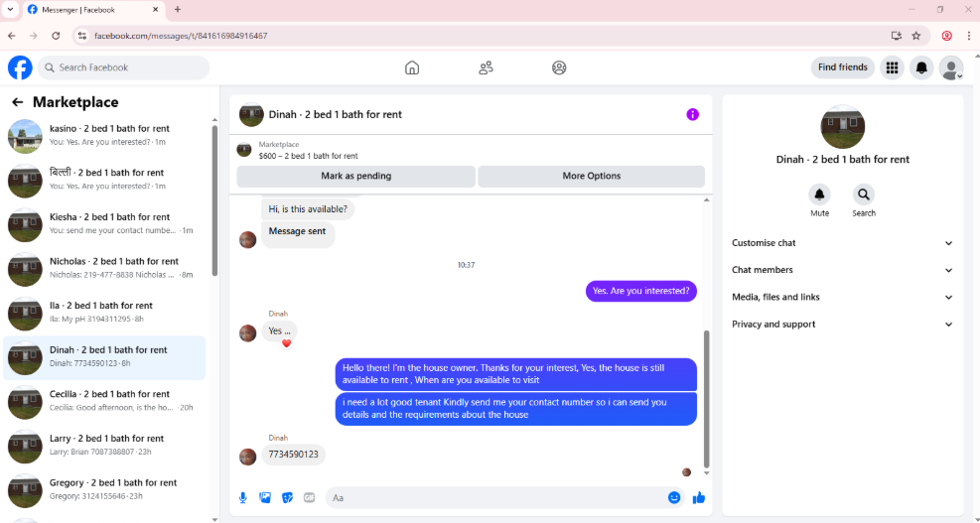
Task: Open the Friends icon in top navigation
Action: (486, 67)
